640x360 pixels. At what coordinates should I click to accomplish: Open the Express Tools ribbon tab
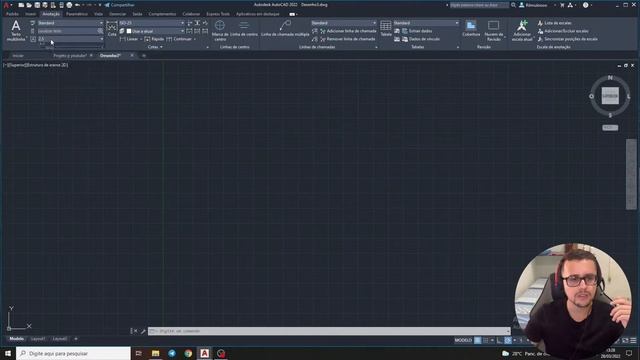(218, 14)
